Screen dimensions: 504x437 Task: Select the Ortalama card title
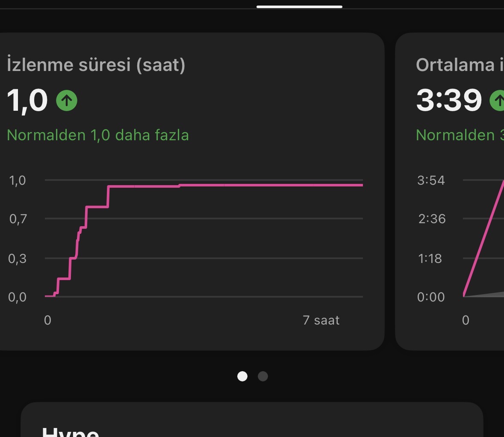tap(459, 65)
